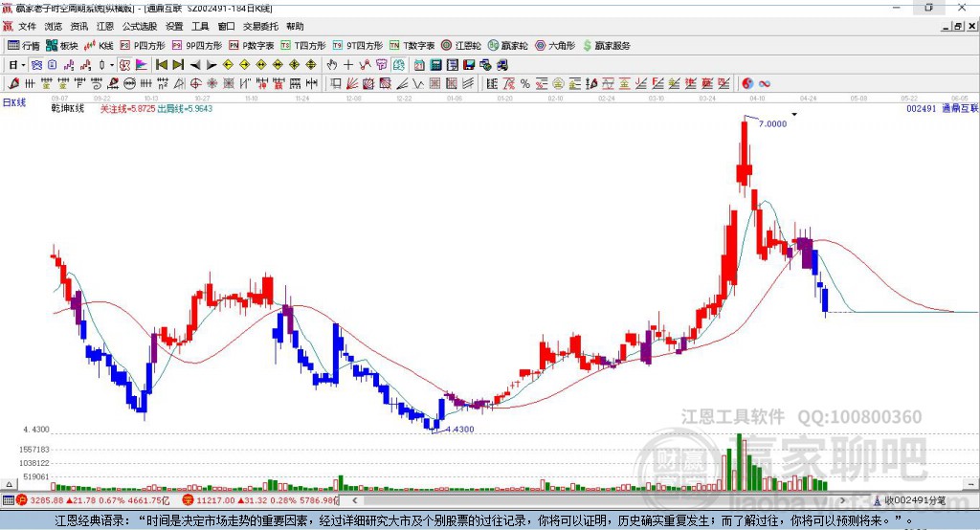Open the T四方形 time square
Viewport: 980px width, 530px height.
coord(303,46)
